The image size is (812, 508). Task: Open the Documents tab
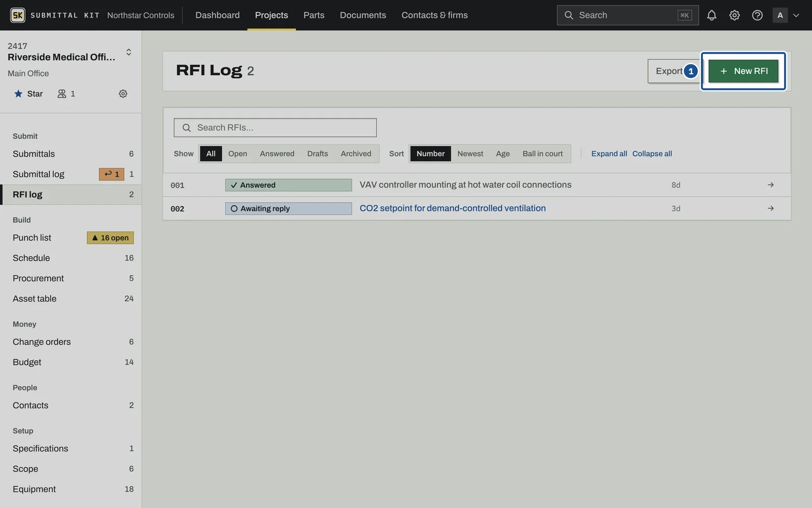point(363,15)
